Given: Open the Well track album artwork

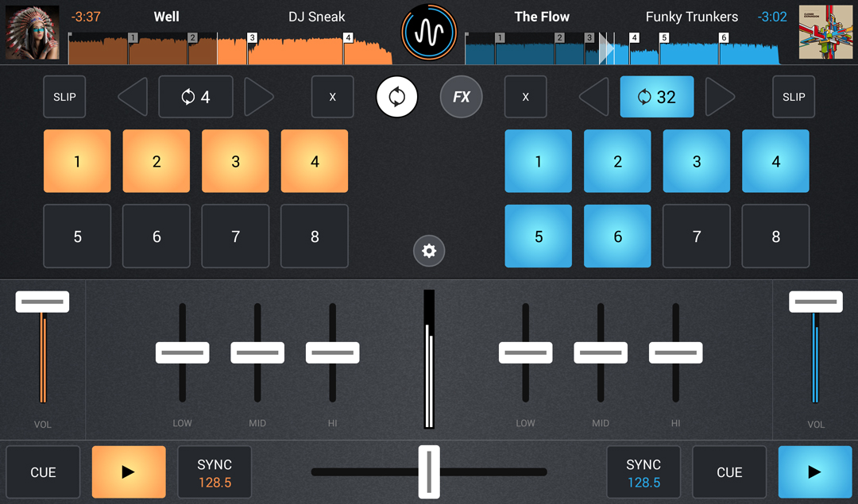Looking at the screenshot, I should pos(33,33).
